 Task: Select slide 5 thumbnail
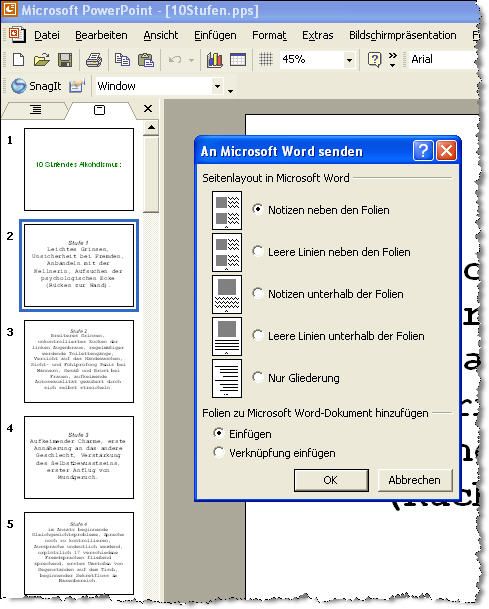79,553
